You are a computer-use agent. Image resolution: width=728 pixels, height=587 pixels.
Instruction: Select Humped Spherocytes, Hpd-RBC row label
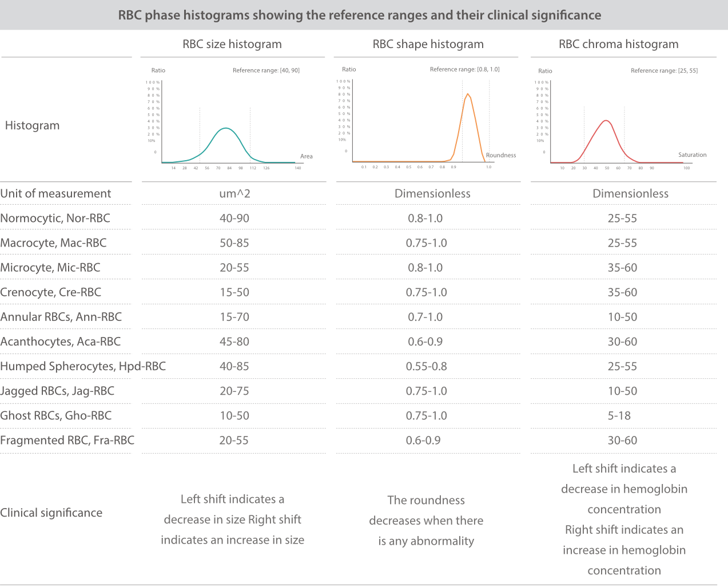tap(83, 366)
